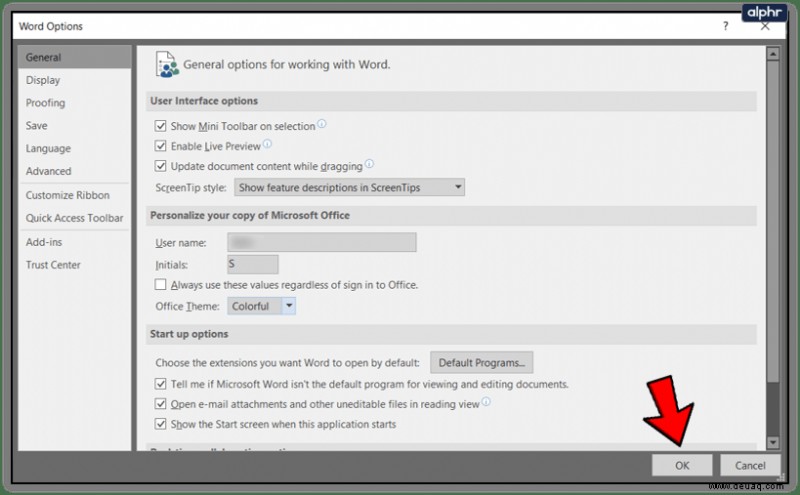The height and width of the screenshot is (495, 800).
Task: Toggle Show the Start screen when application starts
Action: pyautogui.click(x=160, y=424)
